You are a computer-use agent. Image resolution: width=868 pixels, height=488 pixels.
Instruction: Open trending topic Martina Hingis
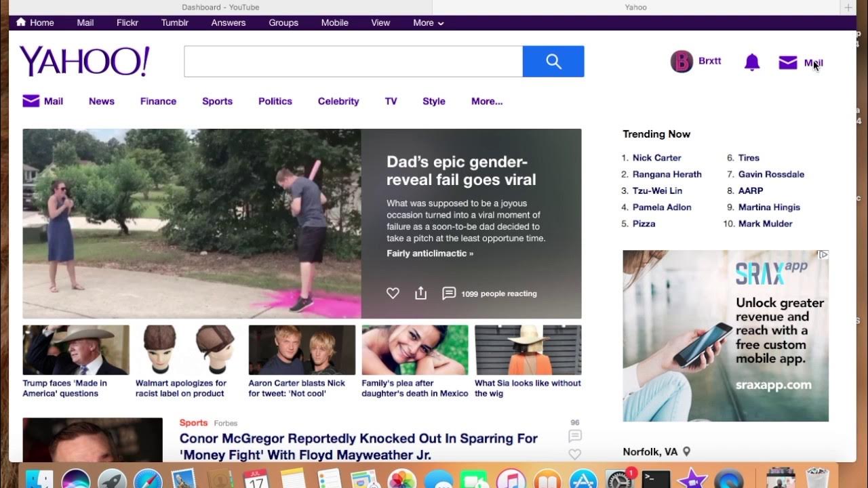pos(769,207)
